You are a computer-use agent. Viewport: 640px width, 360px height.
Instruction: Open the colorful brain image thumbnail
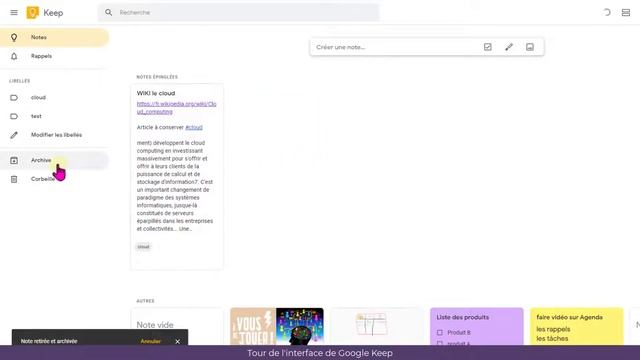pos(300,327)
